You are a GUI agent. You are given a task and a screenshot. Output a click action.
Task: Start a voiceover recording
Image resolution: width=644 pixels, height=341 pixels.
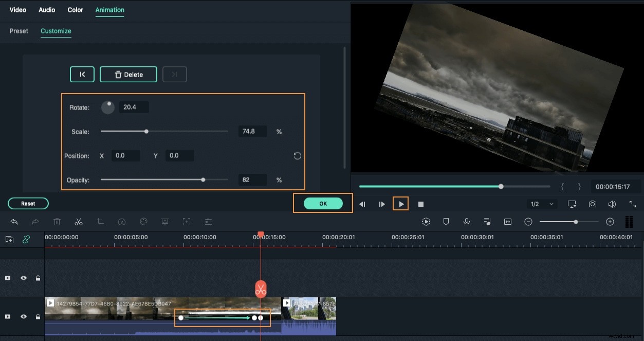[x=467, y=222]
